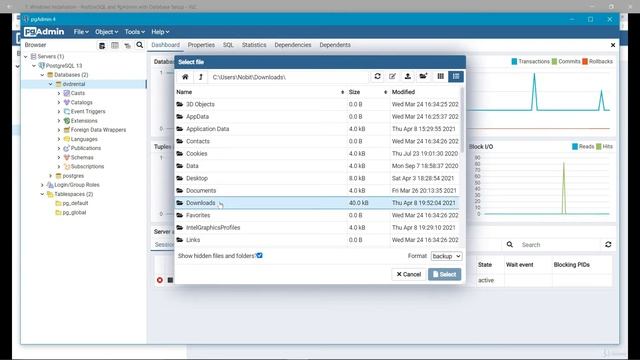Toggle Reads legend in Block I/O
The height and width of the screenshot is (360, 640).
(x=583, y=146)
